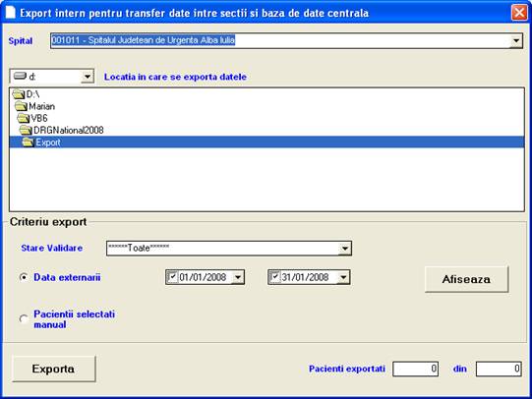532x399 pixels.
Task: Click the document icon in title bar
Action: pyautogui.click(x=10, y=13)
